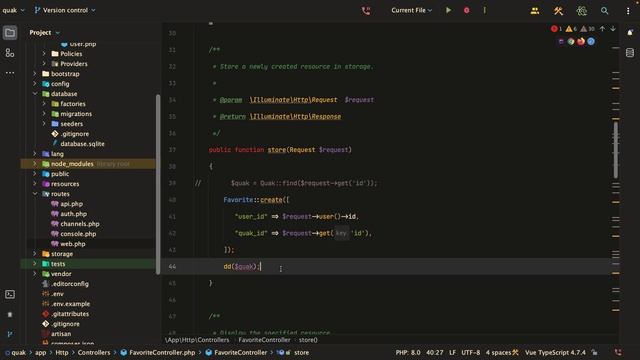Viewport: 640px width, 360px height.
Task: Click line number 44 in gutter
Action: coord(172,267)
